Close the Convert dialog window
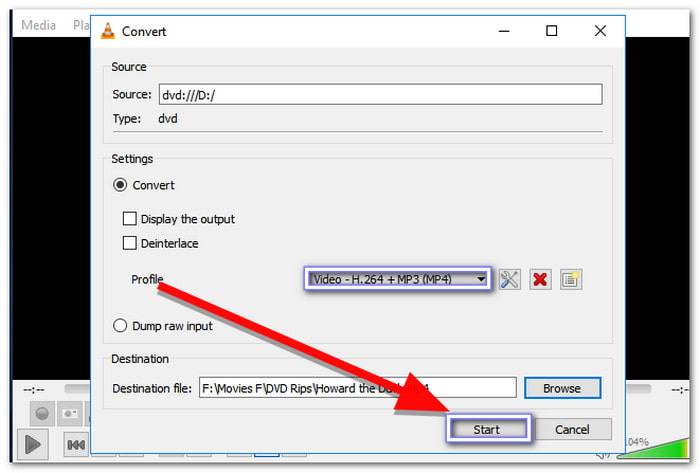This screenshot has width=700, height=473. click(x=600, y=31)
